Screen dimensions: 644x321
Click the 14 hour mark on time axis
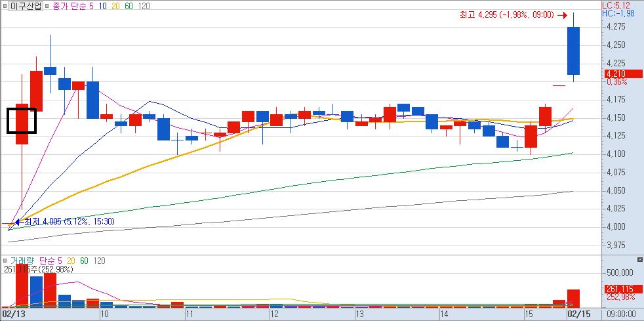click(x=444, y=314)
